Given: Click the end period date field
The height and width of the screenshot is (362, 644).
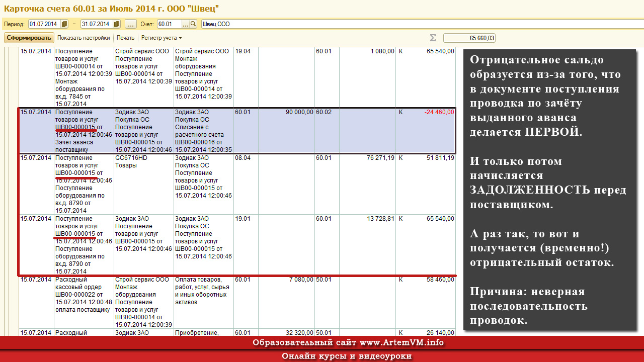Looking at the screenshot, I should click(97, 24).
